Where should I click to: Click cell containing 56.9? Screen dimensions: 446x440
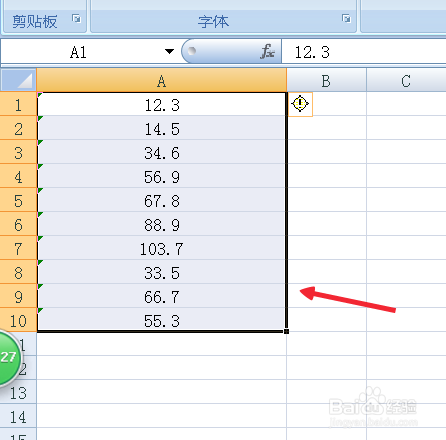162,176
